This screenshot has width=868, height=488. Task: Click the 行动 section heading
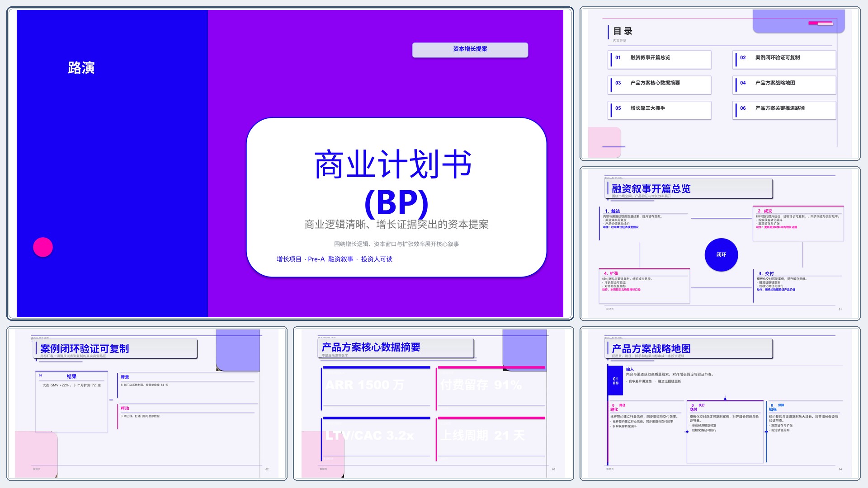tap(125, 408)
